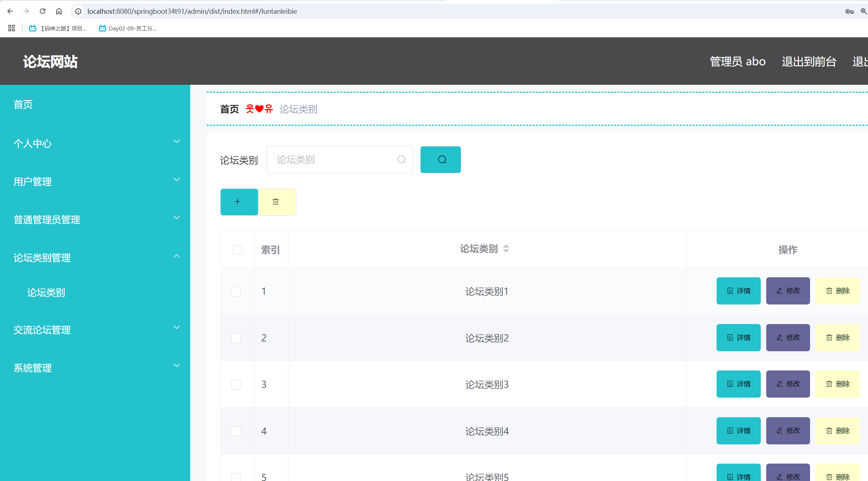Check the checkbox for row 3
Screen dimensions: 868x481
tap(236, 385)
